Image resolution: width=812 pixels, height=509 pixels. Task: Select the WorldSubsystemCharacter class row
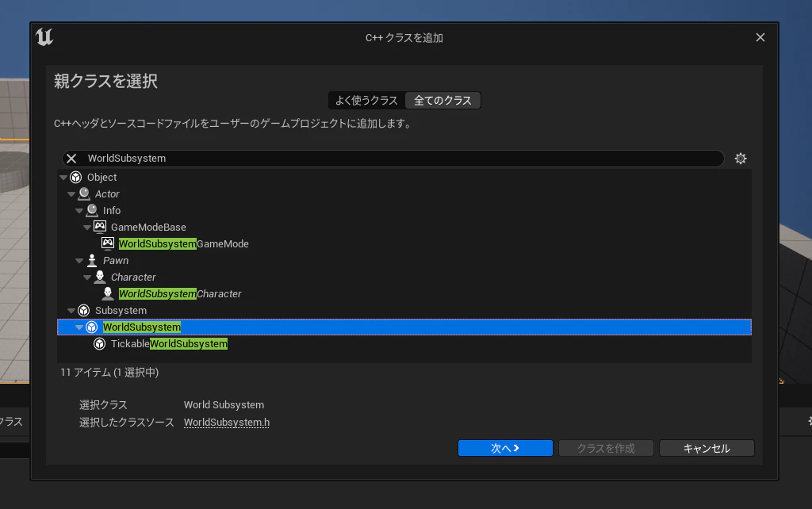(404, 293)
